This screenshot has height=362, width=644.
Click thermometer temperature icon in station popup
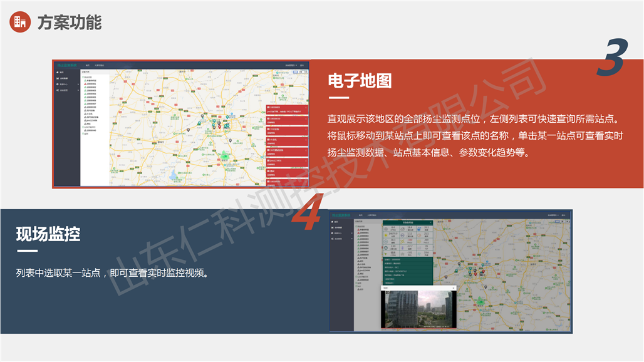[402, 248]
